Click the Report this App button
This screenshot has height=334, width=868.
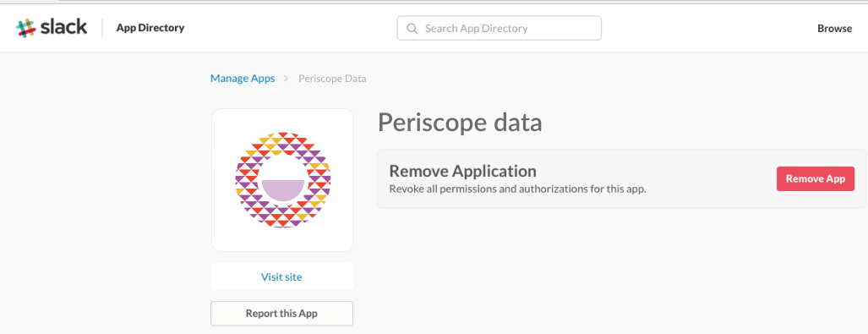pos(281,314)
